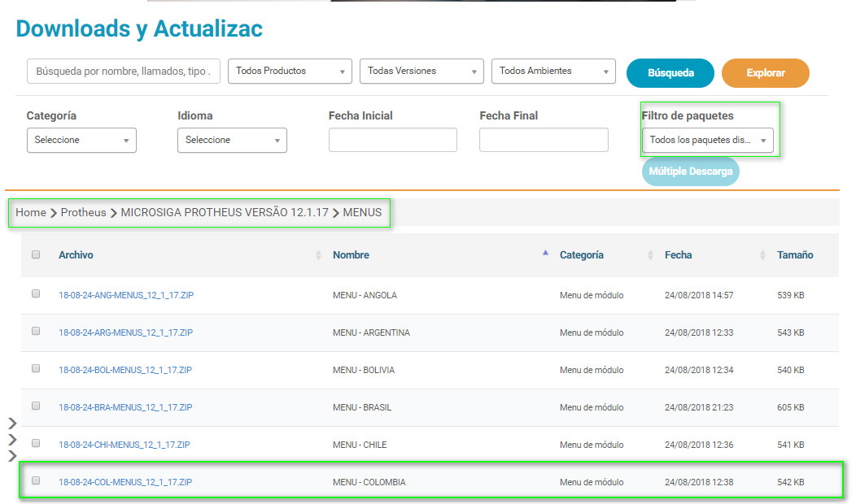This screenshot has width=856, height=504.
Task: Click the date 24/08/2018 14:57 cell
Action: [699, 295]
